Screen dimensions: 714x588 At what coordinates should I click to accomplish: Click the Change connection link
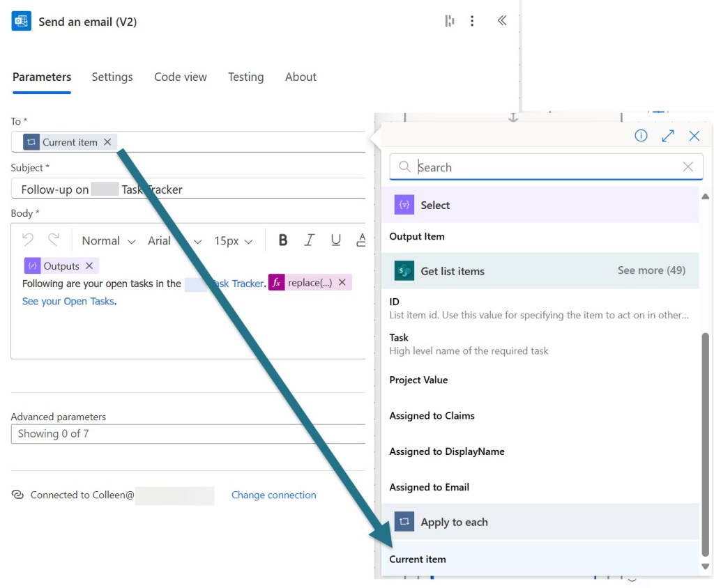pos(273,495)
